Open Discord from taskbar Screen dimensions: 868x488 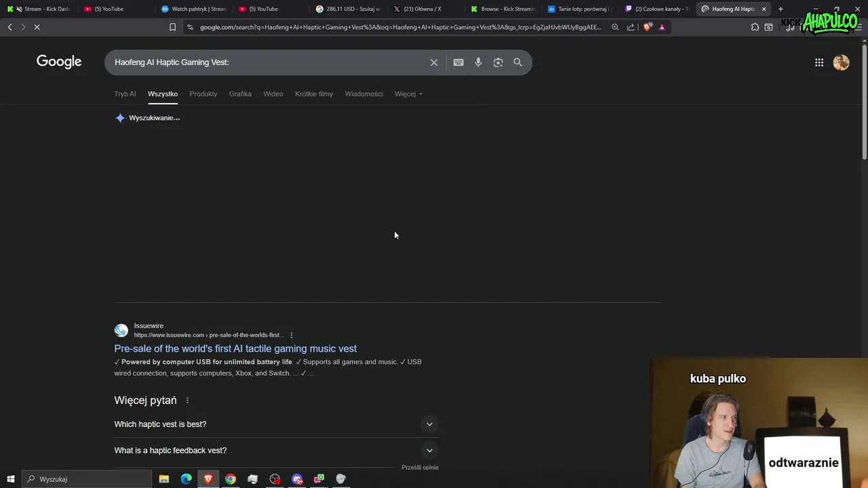click(x=297, y=479)
